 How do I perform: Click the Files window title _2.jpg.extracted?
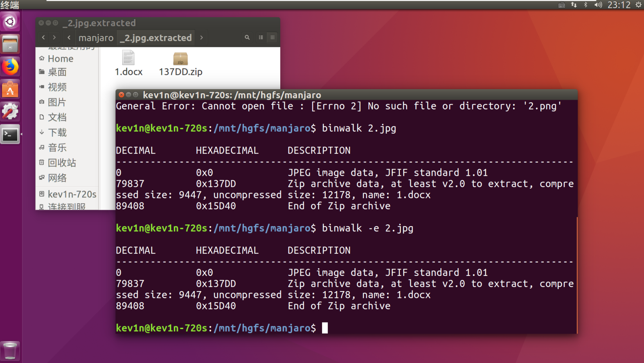(x=99, y=23)
